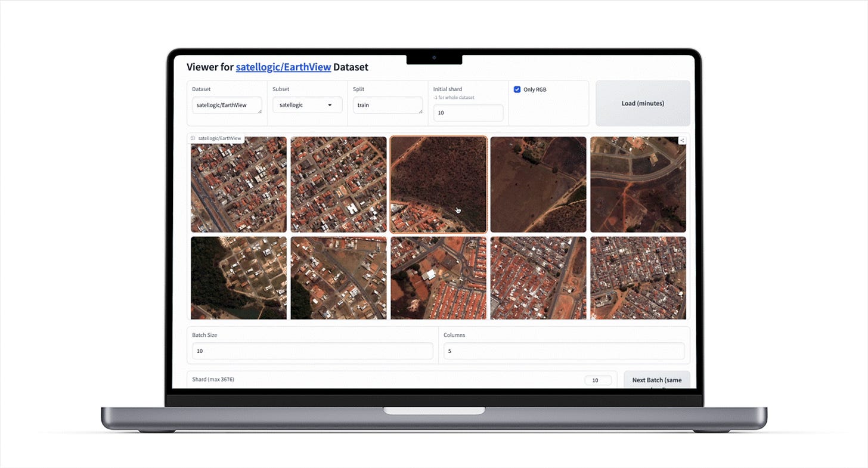Click the image icon beside the satellogic/EarthView gallery label
Screen dimensions: 868x468
coord(193,138)
